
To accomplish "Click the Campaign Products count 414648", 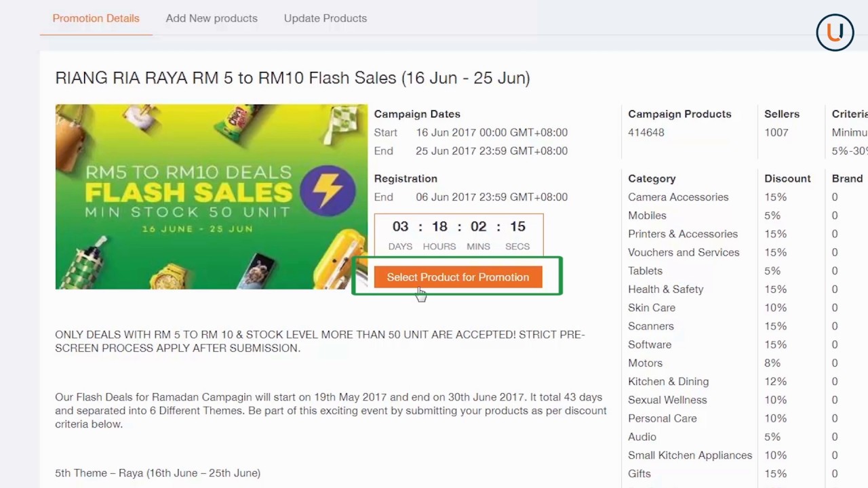I will coord(646,133).
